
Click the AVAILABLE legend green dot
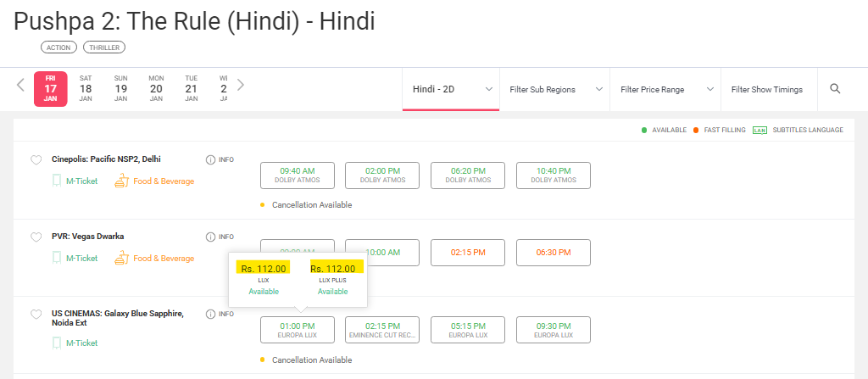click(x=644, y=131)
